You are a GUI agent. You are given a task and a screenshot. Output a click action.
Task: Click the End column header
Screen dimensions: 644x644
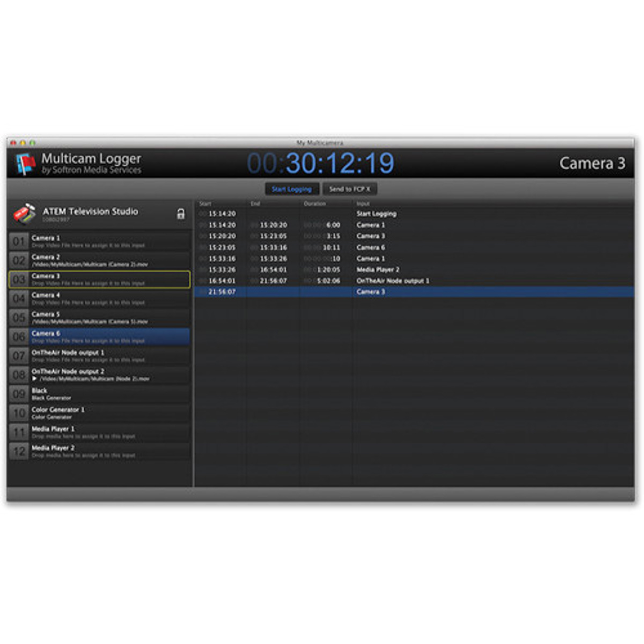pyautogui.click(x=255, y=204)
